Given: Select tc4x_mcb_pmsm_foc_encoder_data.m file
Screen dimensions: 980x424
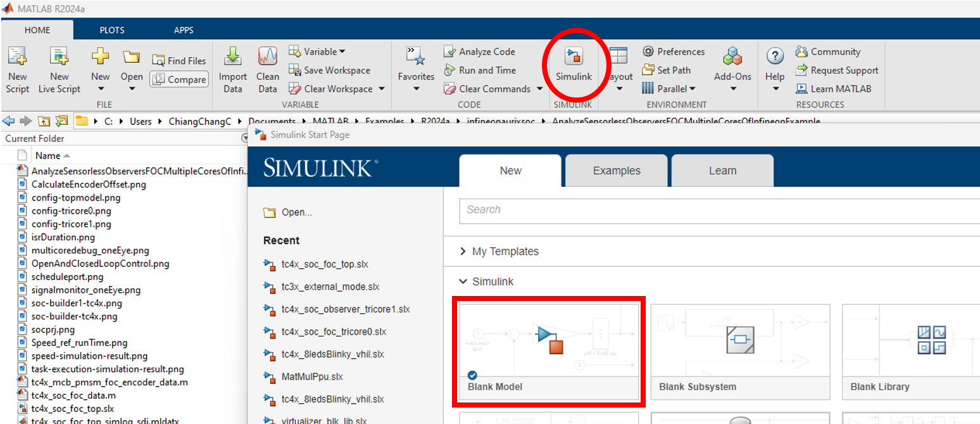Looking at the screenshot, I should point(110,382).
